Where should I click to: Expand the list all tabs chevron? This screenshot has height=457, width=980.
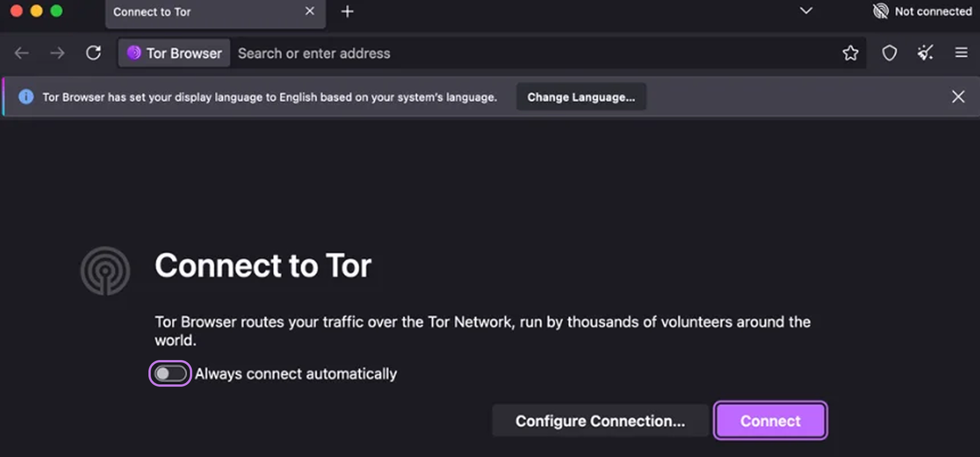[x=806, y=11]
